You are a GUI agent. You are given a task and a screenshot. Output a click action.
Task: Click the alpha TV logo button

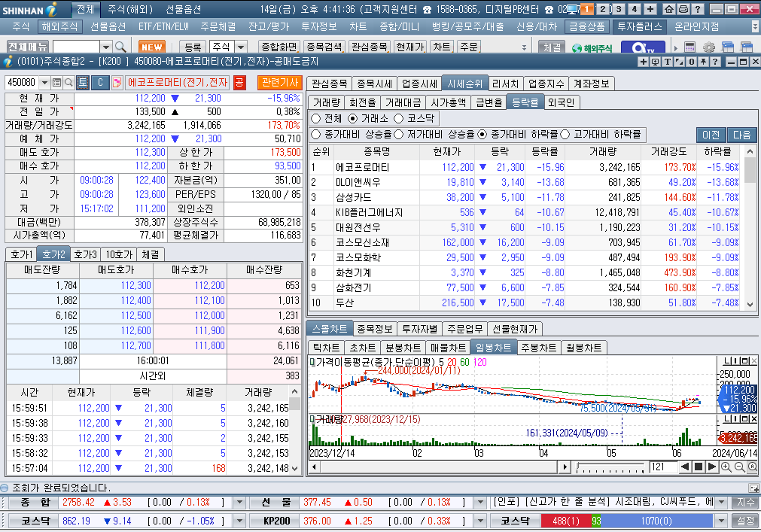tap(644, 47)
